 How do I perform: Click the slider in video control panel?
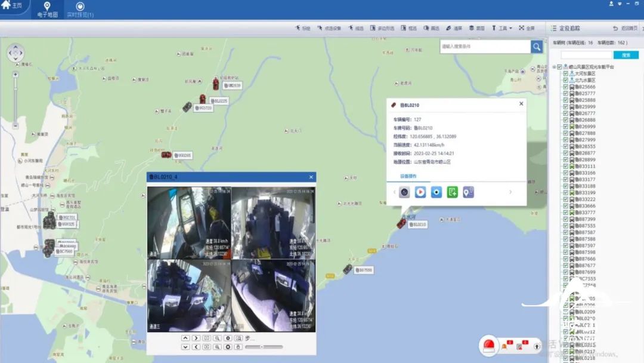click(x=264, y=347)
